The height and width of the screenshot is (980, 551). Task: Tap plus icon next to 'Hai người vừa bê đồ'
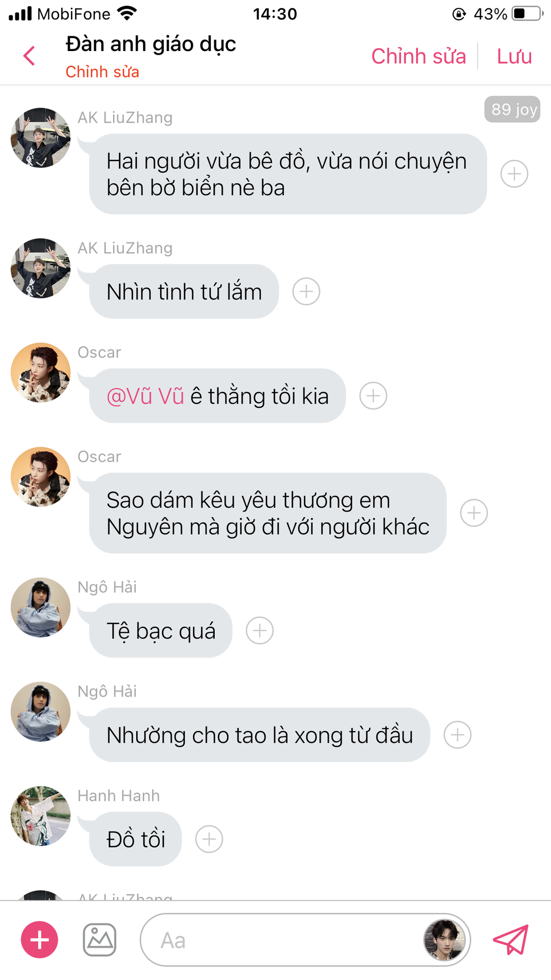click(x=514, y=174)
